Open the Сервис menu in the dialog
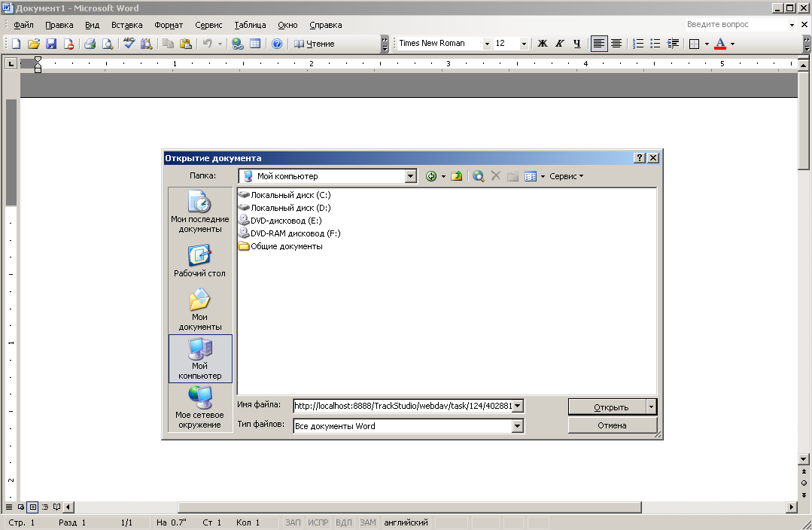The image size is (812, 530). [566, 176]
